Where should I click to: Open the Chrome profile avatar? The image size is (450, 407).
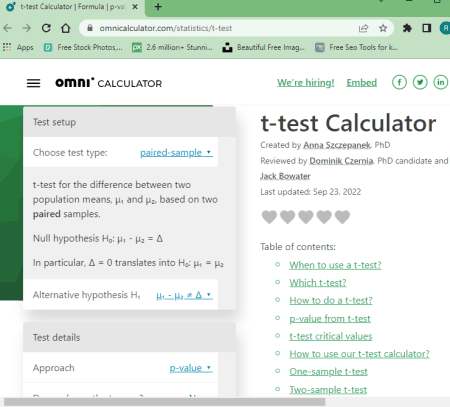tap(445, 28)
